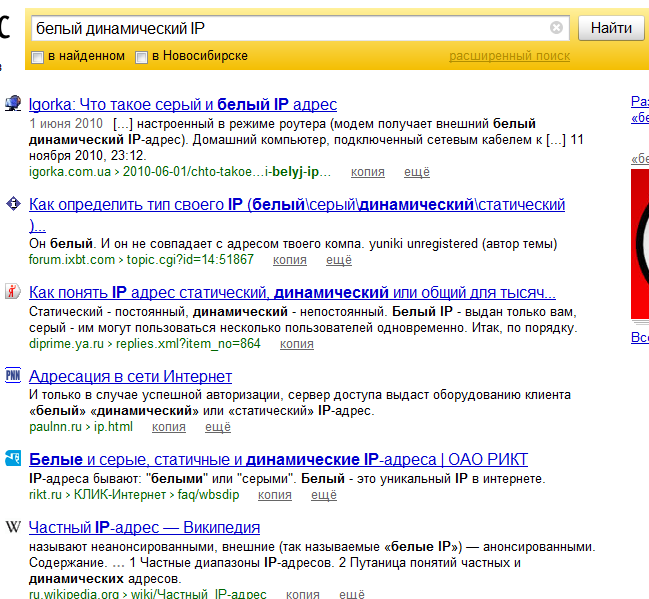Click the diprime.ya.ru result favicon
Image resolution: width=649 pixels, height=599 pixels.
13,291
